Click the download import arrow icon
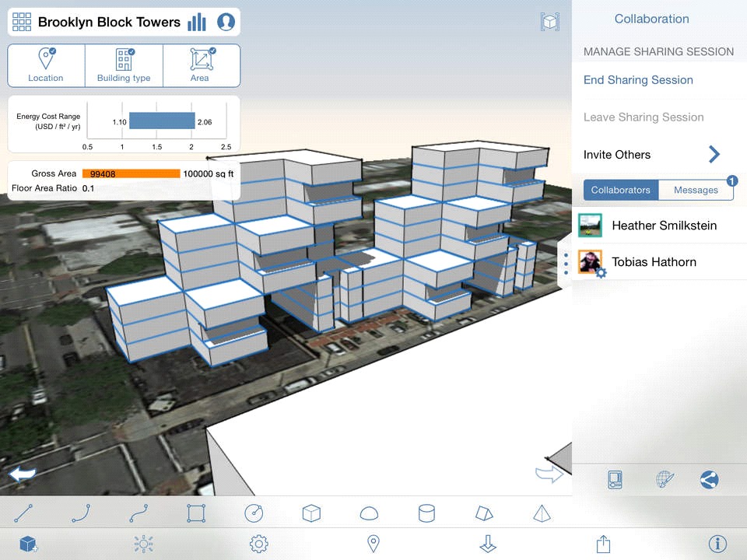 click(x=489, y=544)
